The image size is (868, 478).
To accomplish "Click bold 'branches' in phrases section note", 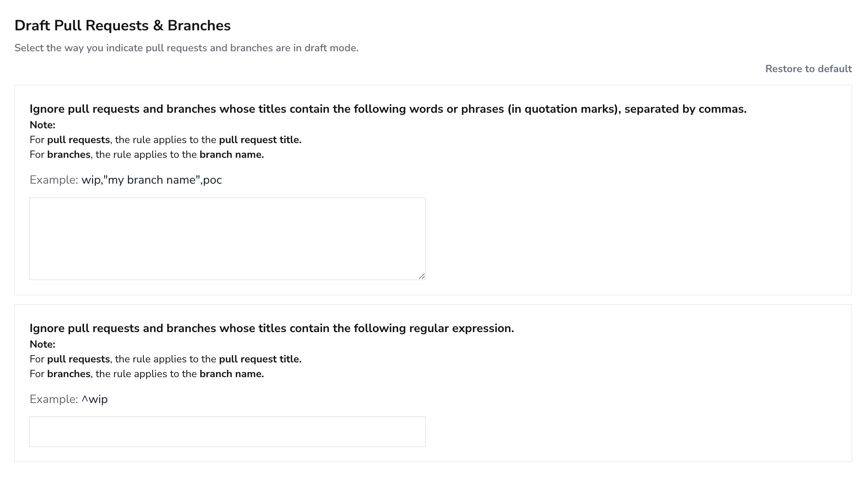I will click(69, 155).
